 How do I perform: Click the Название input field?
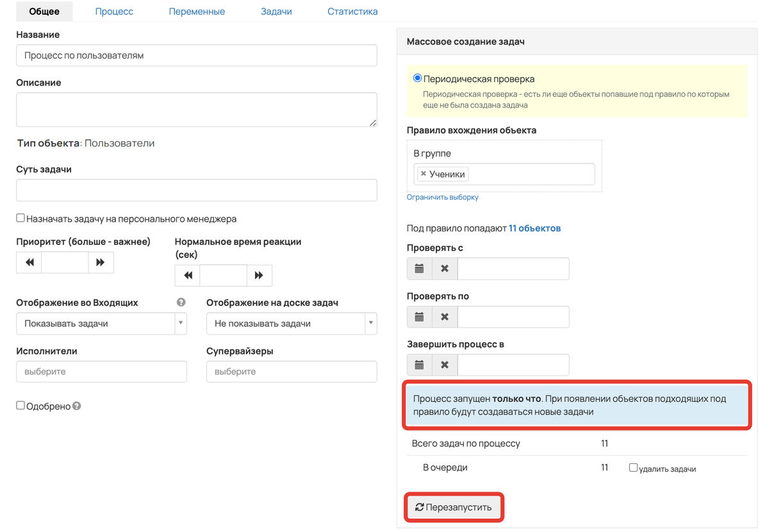tap(197, 55)
